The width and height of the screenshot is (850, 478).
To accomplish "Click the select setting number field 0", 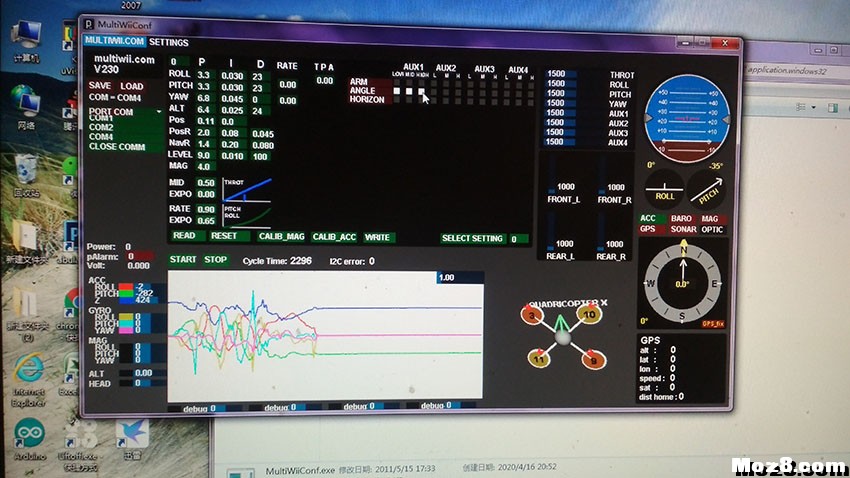I will coord(518,239).
